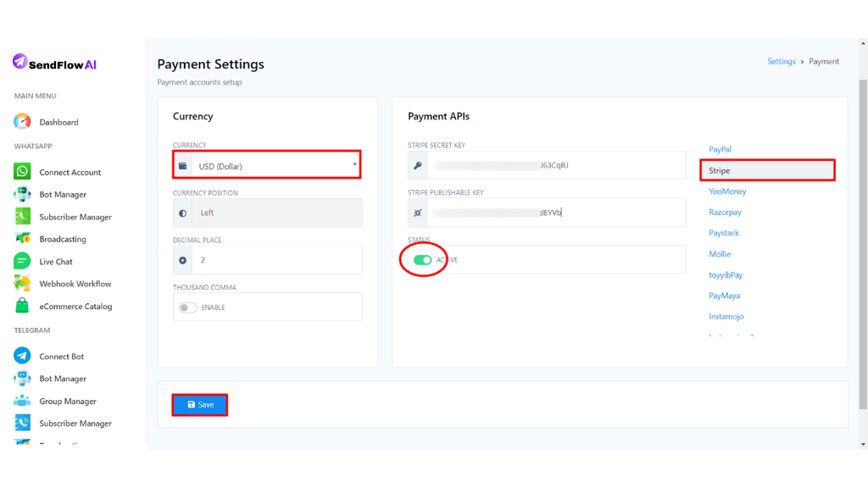Click the Save button
The height and width of the screenshot is (488, 868).
200,405
